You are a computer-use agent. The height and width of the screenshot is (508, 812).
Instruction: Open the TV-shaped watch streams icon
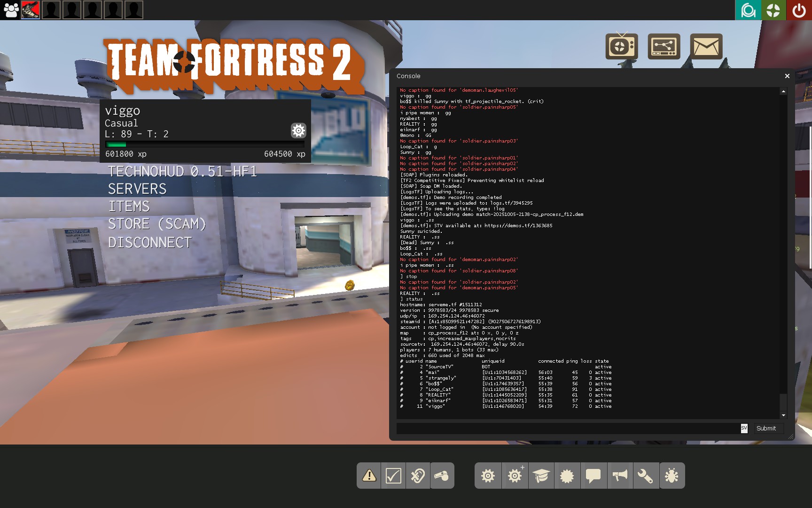[x=621, y=47]
